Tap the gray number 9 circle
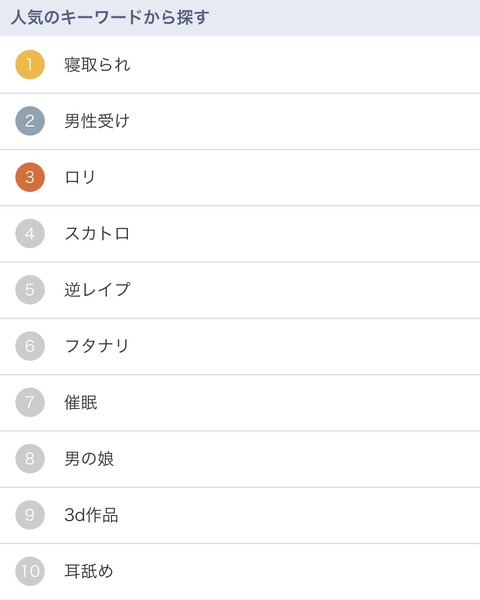480x600 pixels. coord(30,515)
